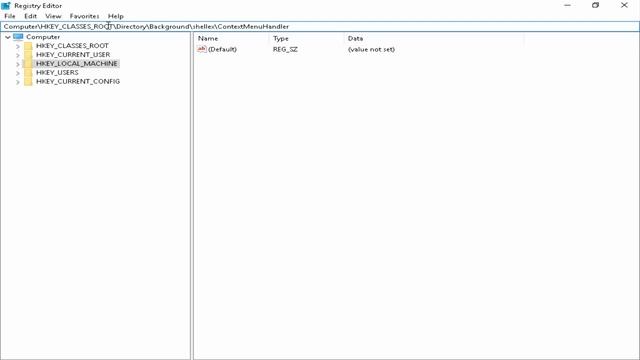
Task: Select the HKEY_CURRENT_USER key label
Action: coord(73,55)
